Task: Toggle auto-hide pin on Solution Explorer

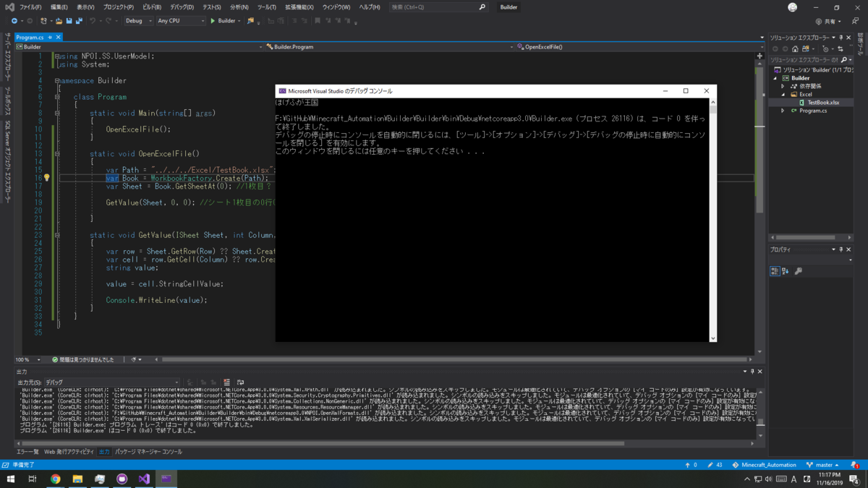Action: (841, 38)
